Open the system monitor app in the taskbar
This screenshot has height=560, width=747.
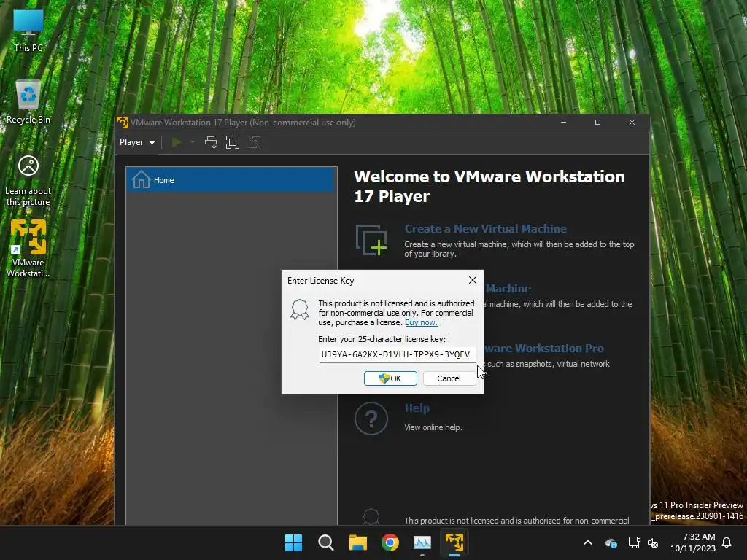pyautogui.click(x=422, y=542)
